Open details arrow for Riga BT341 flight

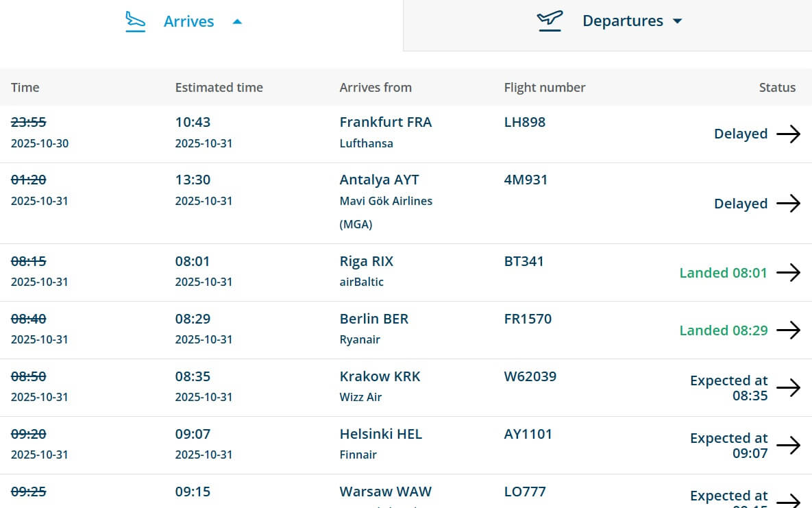click(x=788, y=273)
